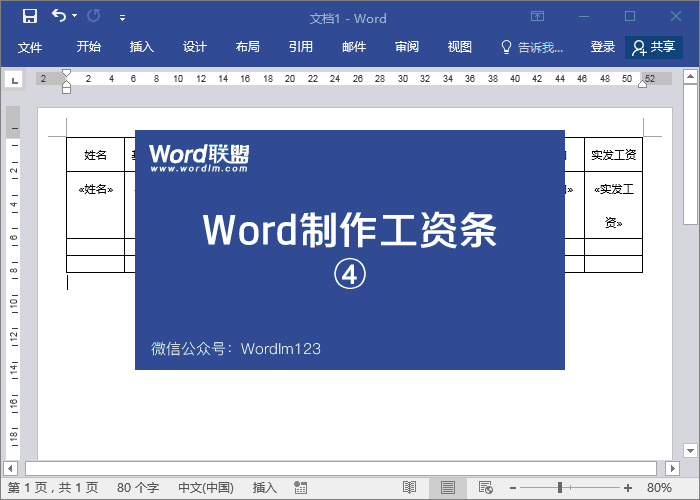Open the Undo history dropdown arrow
The image size is (700, 500).
click(75, 16)
